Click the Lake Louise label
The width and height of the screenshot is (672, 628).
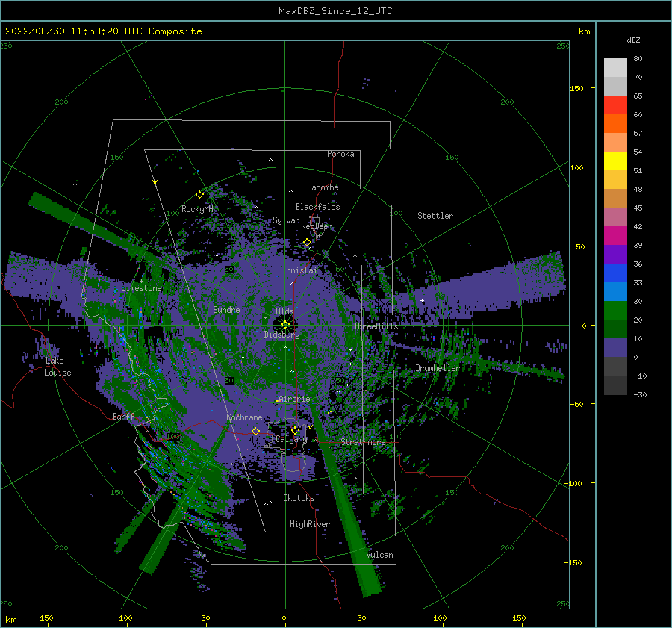pos(57,367)
